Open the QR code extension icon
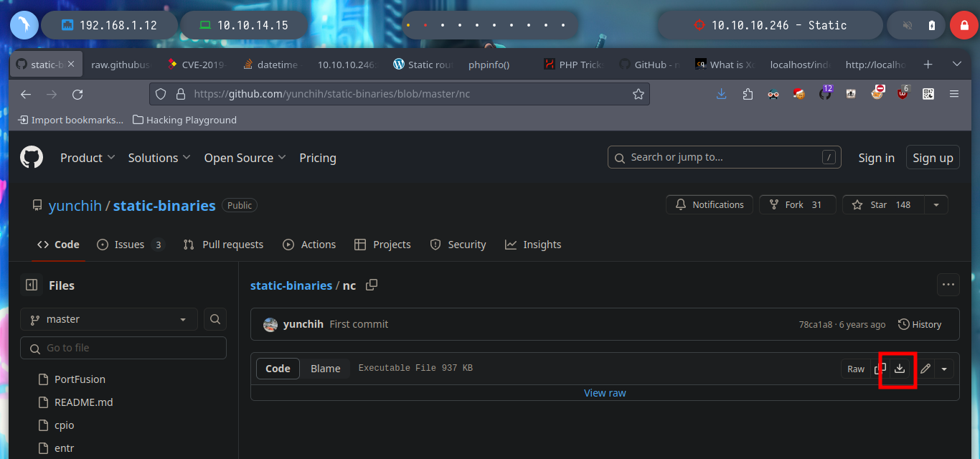 928,94
